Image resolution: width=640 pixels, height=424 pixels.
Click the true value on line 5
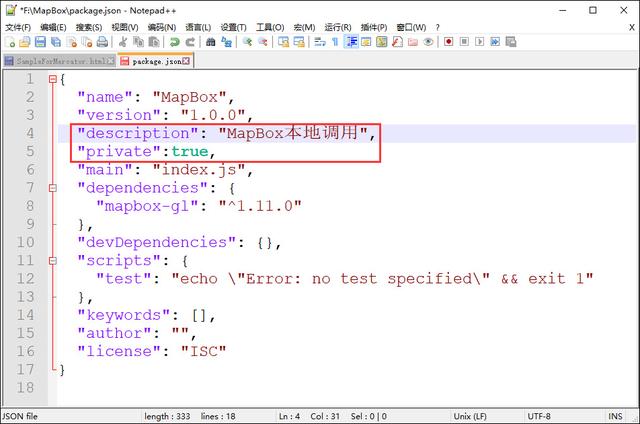point(190,152)
